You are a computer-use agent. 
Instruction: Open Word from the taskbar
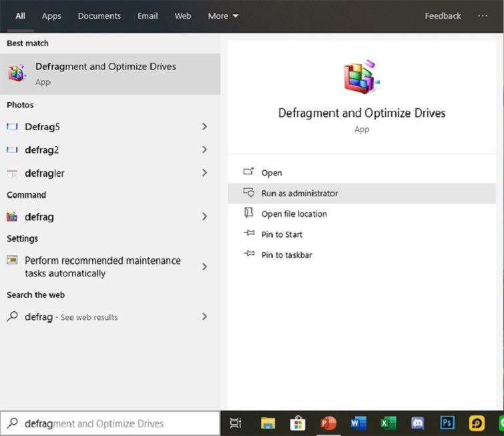tap(358, 423)
